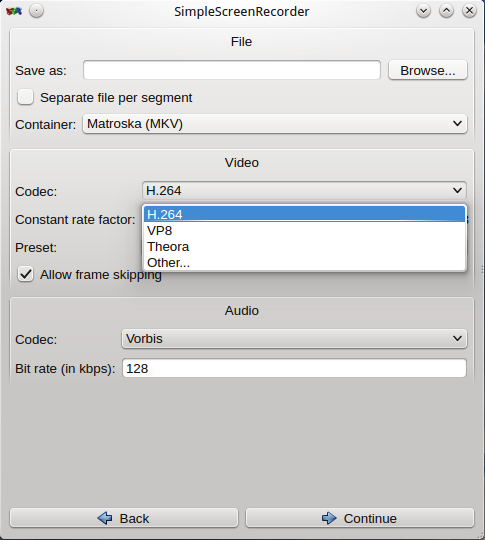Click the blue right arrow on Continue
The width and height of the screenshot is (485, 540).
329,518
